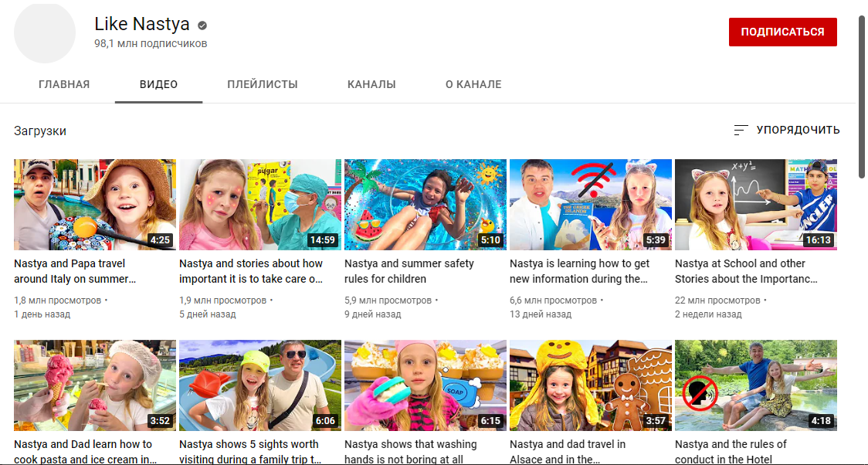Click the Like Nastya channel name
The width and height of the screenshot is (868, 465).
click(x=141, y=24)
